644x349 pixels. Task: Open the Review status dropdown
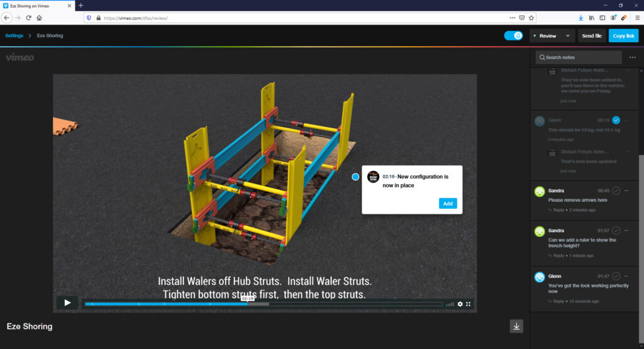[x=552, y=36]
